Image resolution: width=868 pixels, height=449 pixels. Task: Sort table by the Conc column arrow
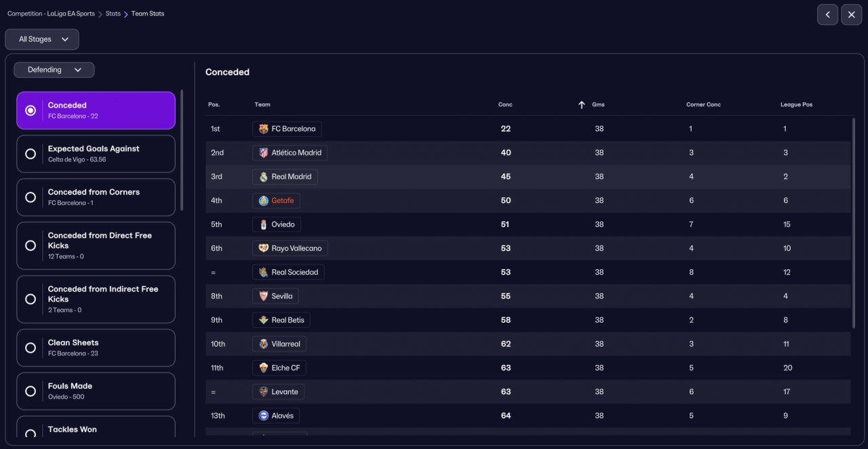(x=581, y=104)
